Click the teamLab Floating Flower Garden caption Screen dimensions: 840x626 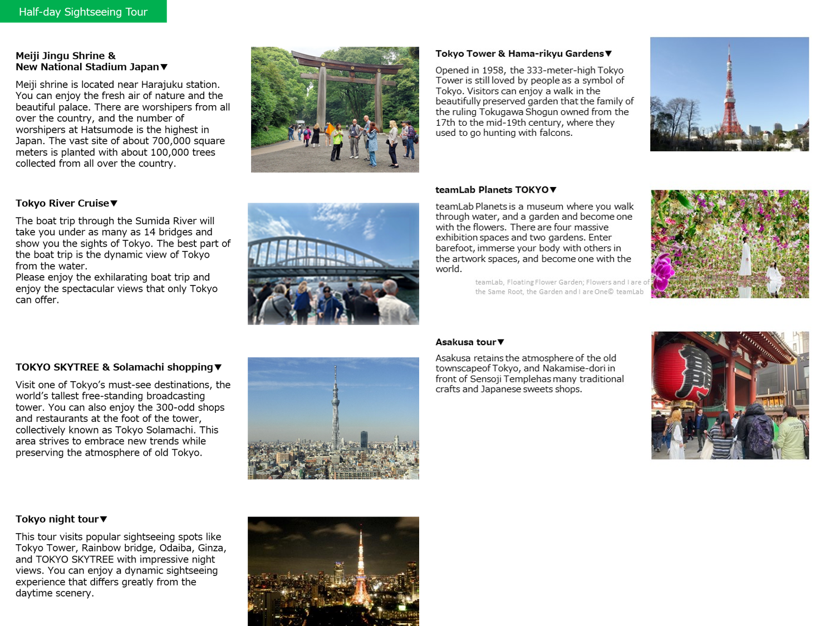(x=562, y=287)
